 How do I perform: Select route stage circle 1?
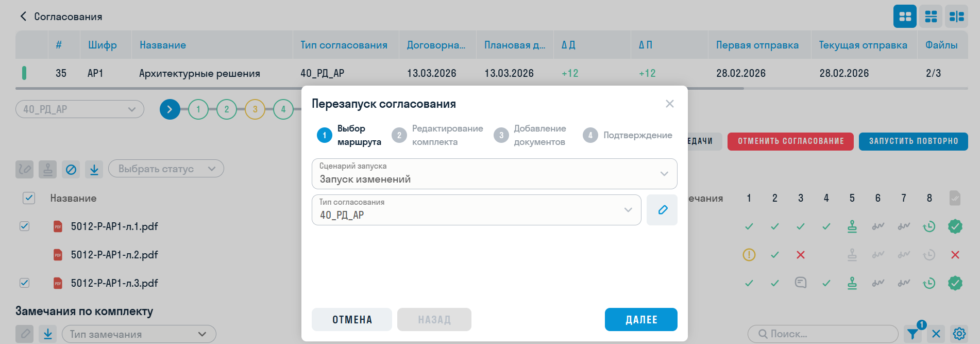coord(198,109)
